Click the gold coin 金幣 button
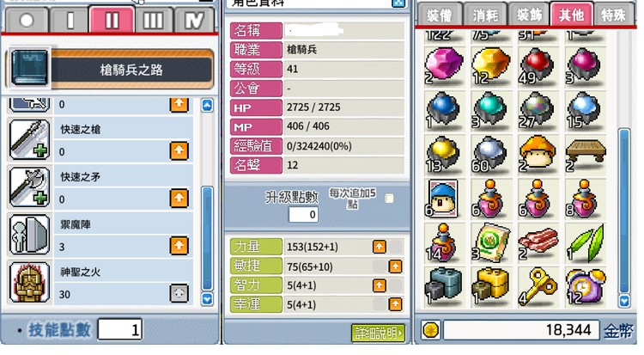Screen dimensions: 644x355 click(x=430, y=330)
